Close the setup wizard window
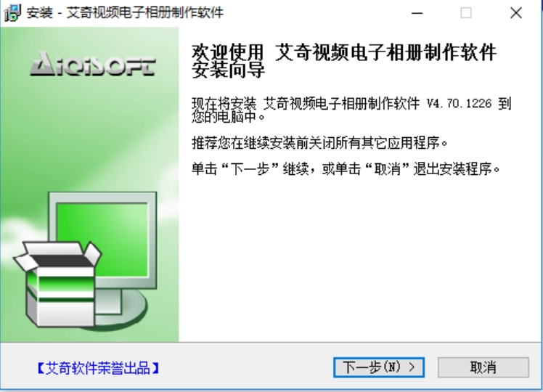The height and width of the screenshot is (392, 543). [x=516, y=13]
